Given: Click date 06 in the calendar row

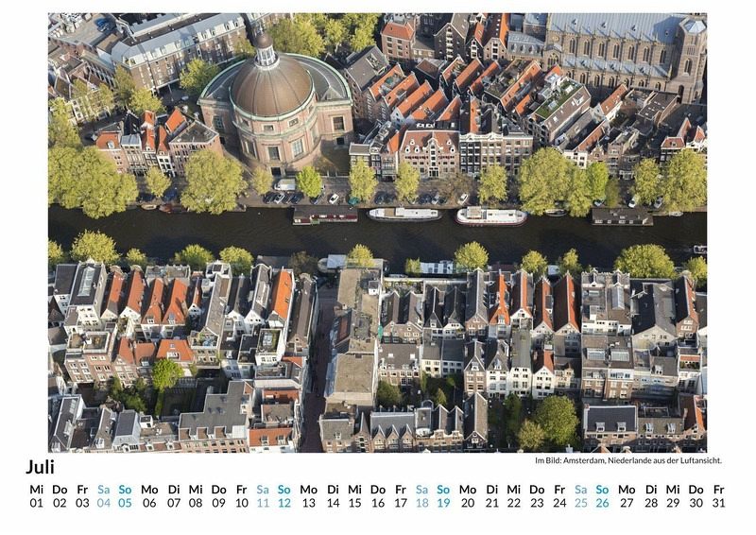Looking at the screenshot, I should pos(149,503).
